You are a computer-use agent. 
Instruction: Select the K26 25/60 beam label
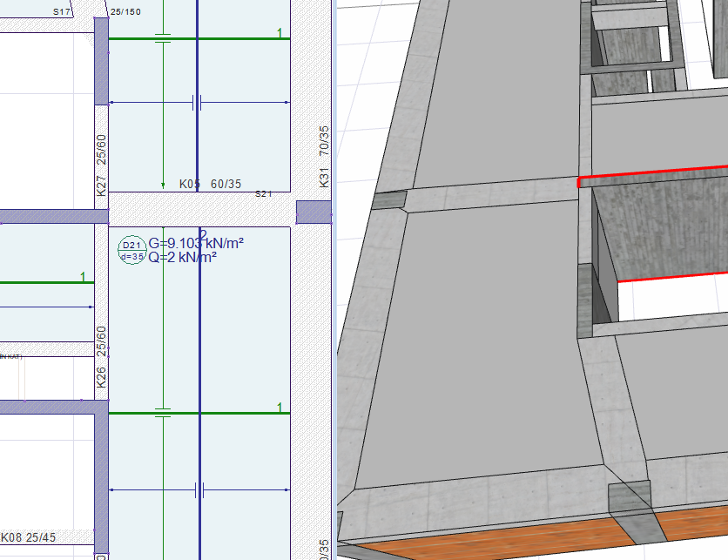tap(101, 356)
